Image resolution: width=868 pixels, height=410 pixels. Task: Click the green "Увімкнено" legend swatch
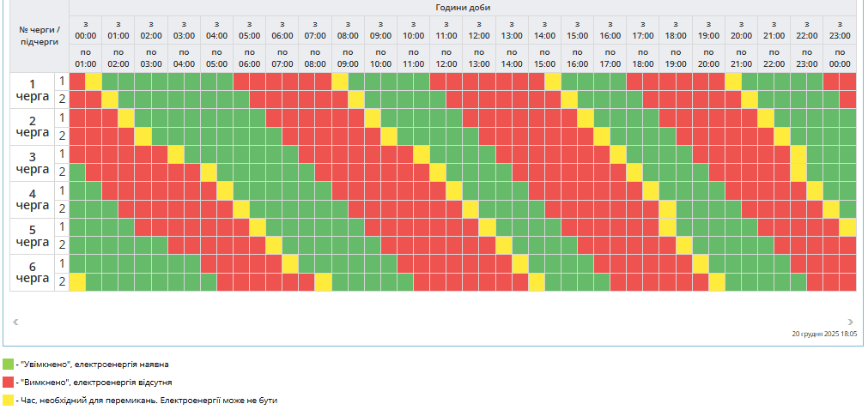(x=9, y=364)
